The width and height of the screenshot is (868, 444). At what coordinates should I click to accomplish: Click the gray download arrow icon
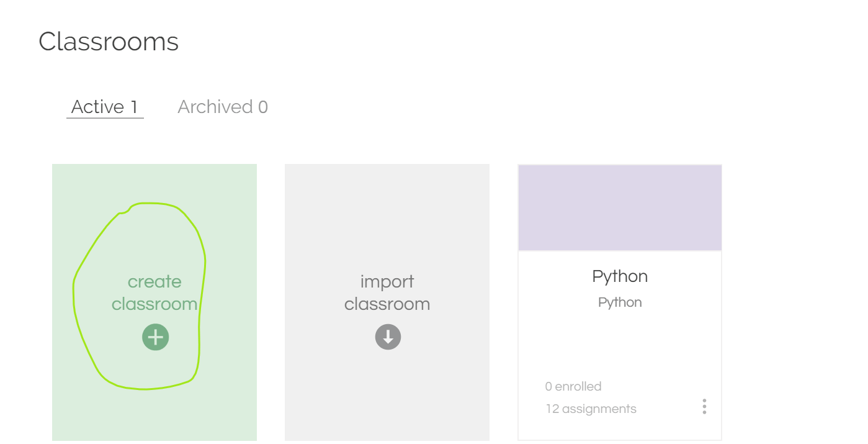coord(388,337)
